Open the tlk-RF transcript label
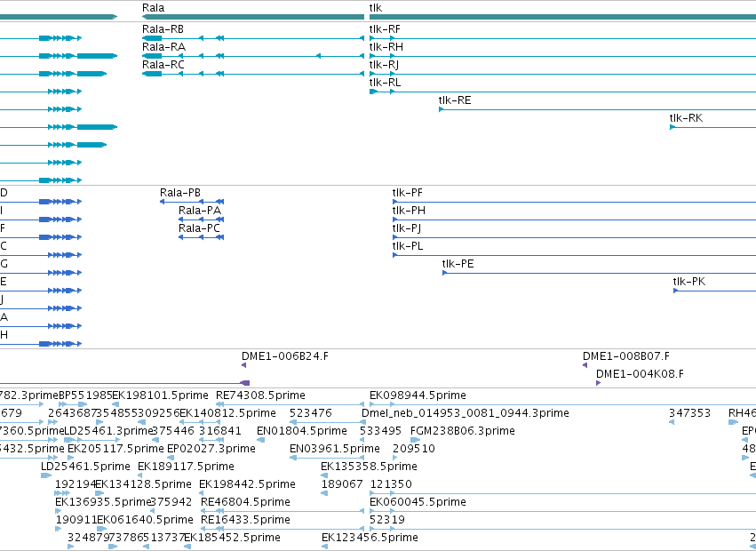 [385, 29]
